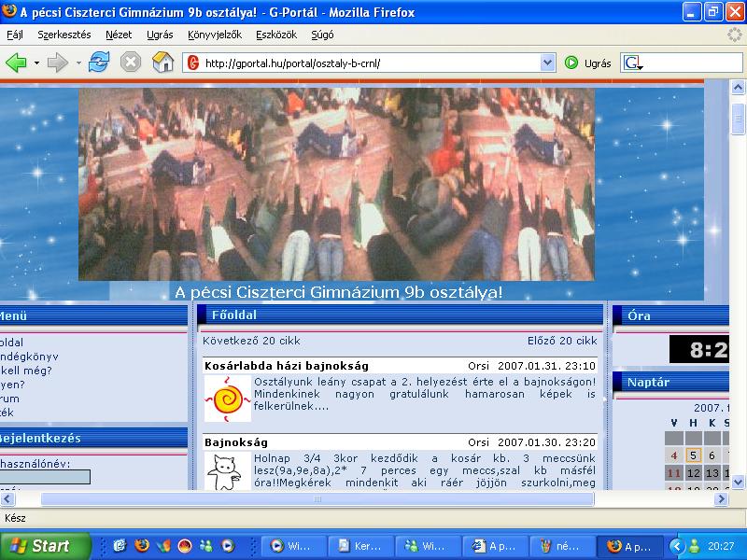Expand the address bar URL history dropdown
Screen dimensions: 747x560
click(548, 63)
